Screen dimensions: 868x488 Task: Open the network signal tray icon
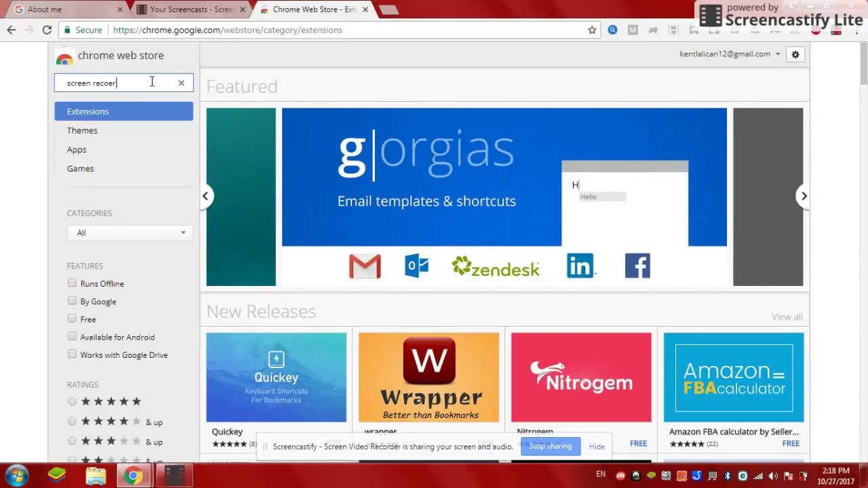(x=758, y=476)
